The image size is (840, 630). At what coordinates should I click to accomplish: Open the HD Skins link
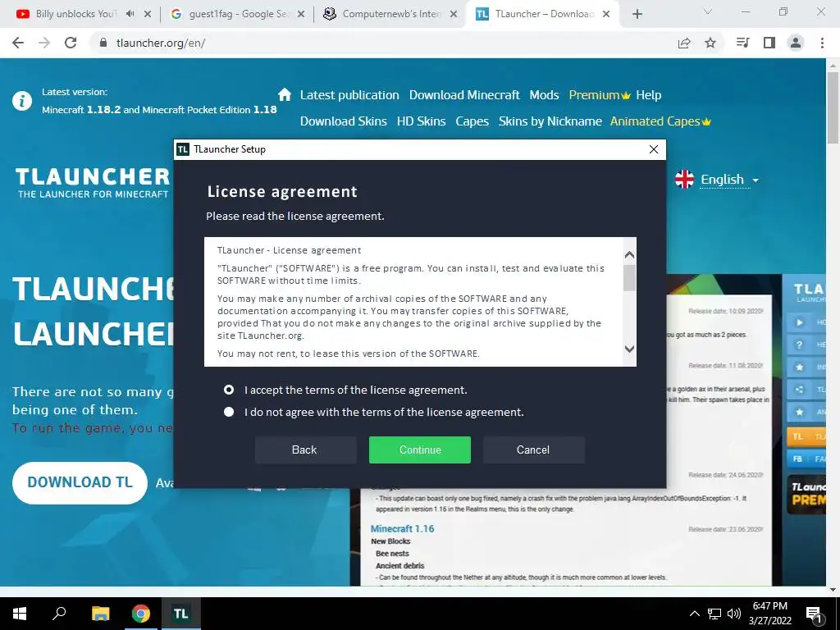click(x=421, y=121)
